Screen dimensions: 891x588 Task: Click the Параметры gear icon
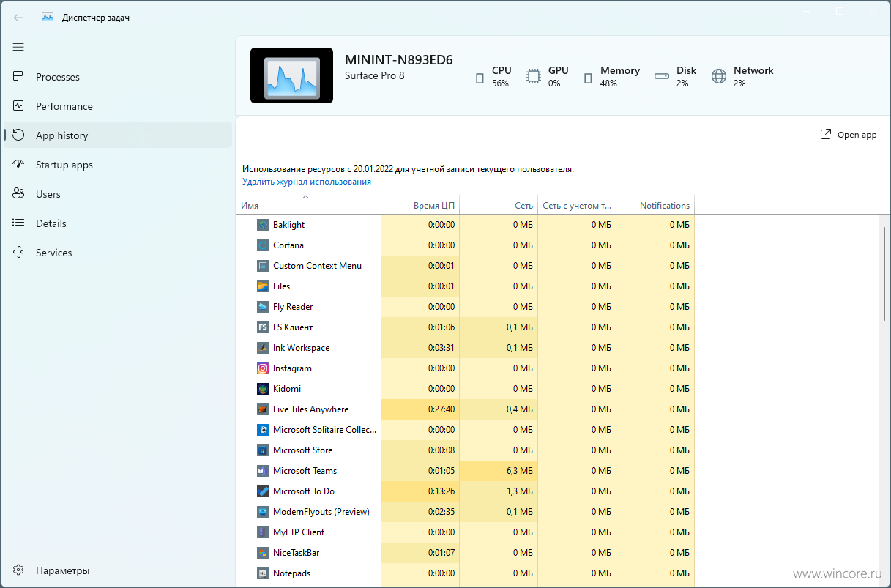tap(19, 570)
